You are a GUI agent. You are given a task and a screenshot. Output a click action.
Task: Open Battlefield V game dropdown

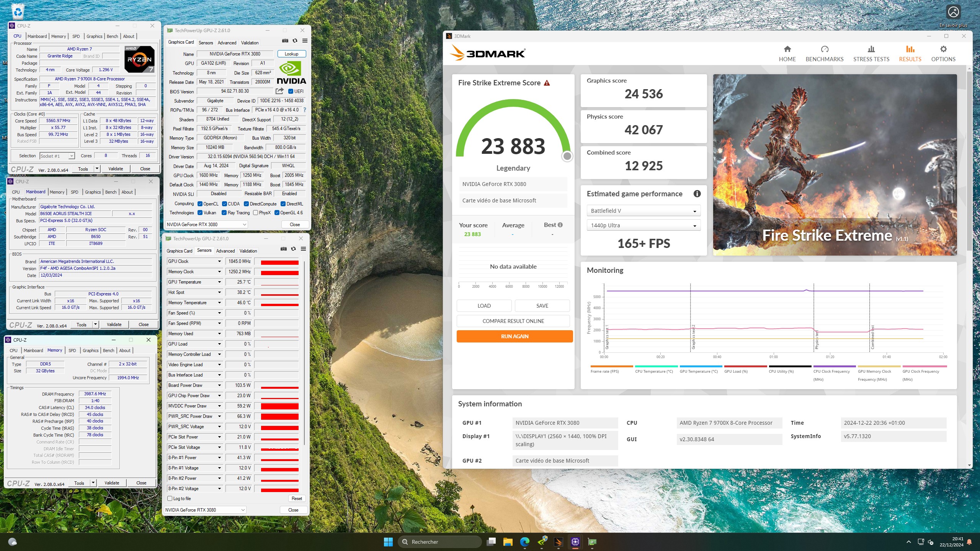(644, 211)
